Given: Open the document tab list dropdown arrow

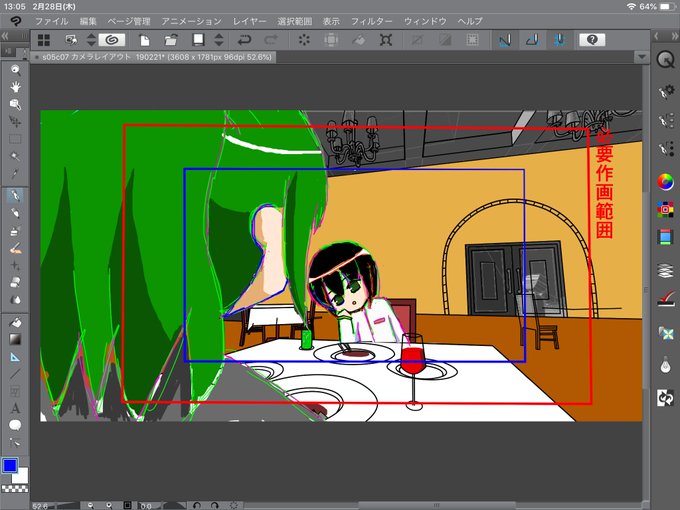Looking at the screenshot, I should 641,57.
